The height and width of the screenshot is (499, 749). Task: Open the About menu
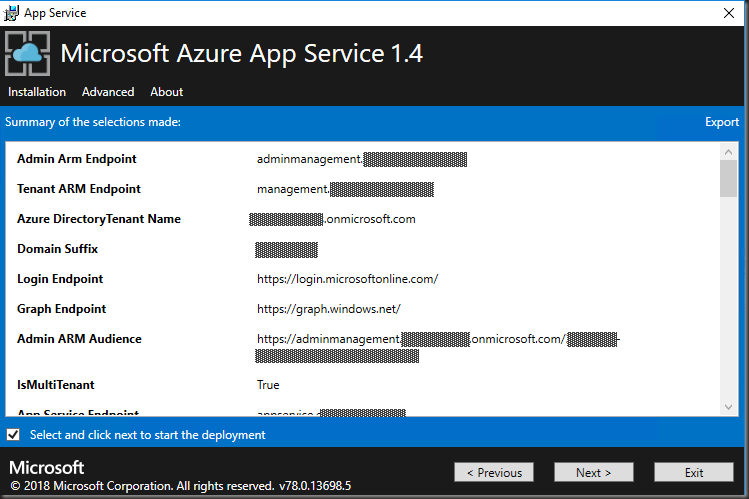click(x=166, y=92)
